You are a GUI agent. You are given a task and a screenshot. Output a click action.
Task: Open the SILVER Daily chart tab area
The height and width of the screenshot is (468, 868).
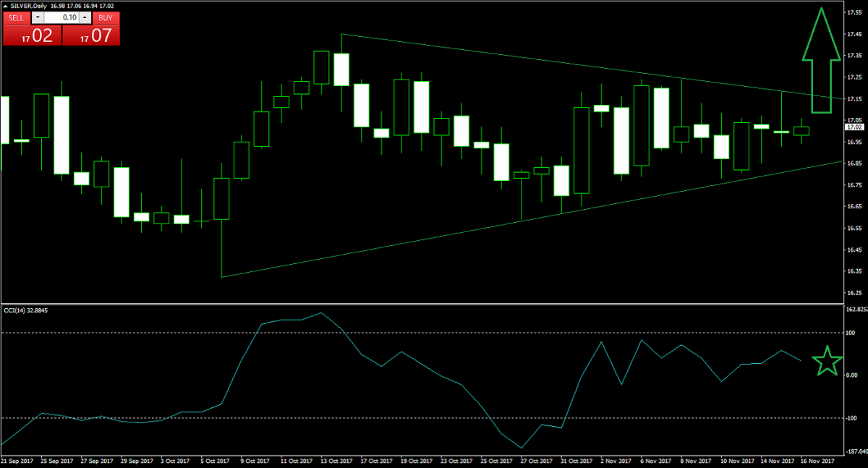click(x=29, y=6)
